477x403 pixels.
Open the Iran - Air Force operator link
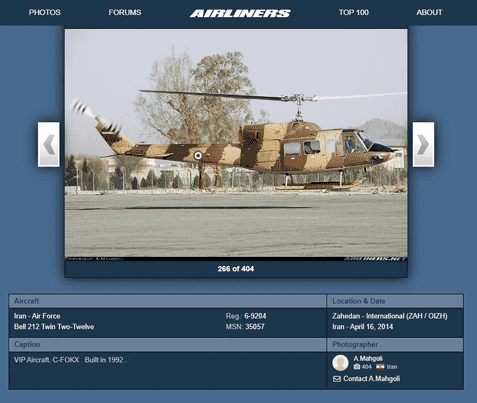tap(37, 316)
